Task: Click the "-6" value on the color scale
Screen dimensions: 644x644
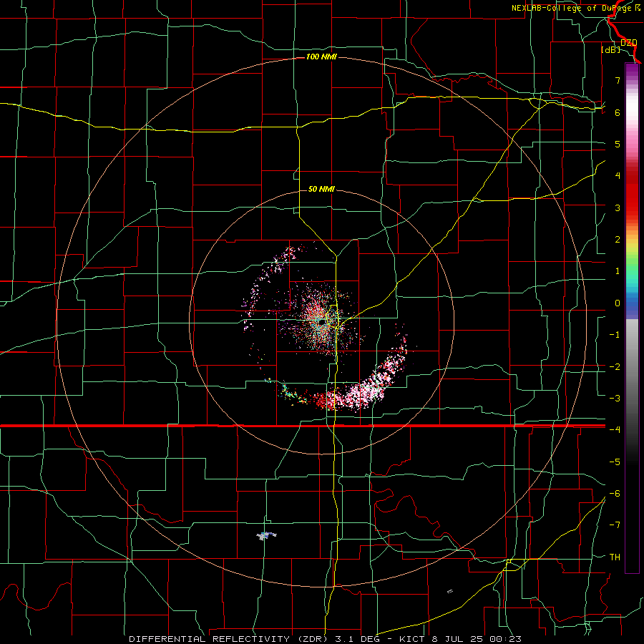Action: click(x=615, y=494)
